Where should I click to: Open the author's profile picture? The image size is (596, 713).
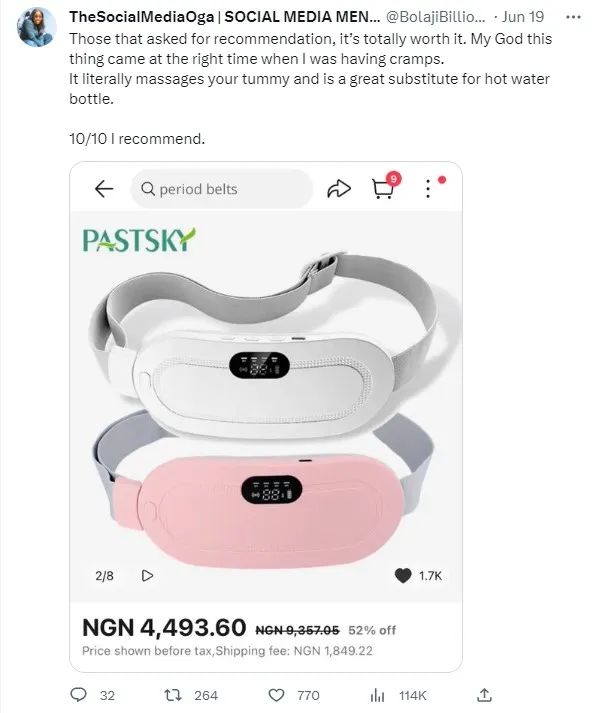(x=36, y=27)
